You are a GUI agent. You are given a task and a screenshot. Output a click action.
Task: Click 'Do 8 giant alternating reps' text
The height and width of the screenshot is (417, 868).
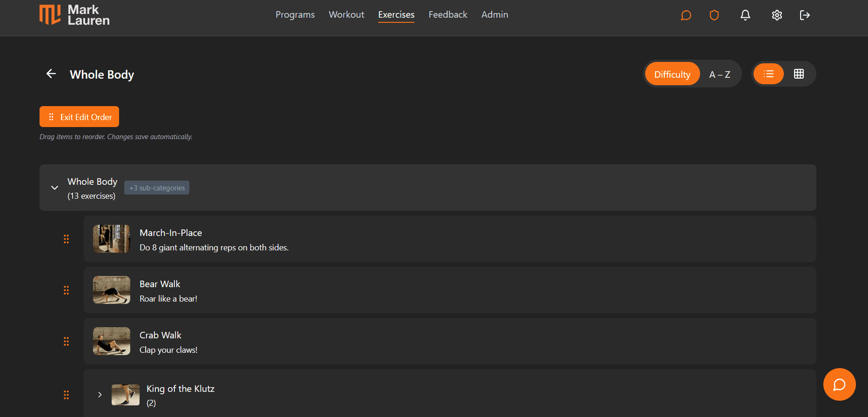(214, 248)
